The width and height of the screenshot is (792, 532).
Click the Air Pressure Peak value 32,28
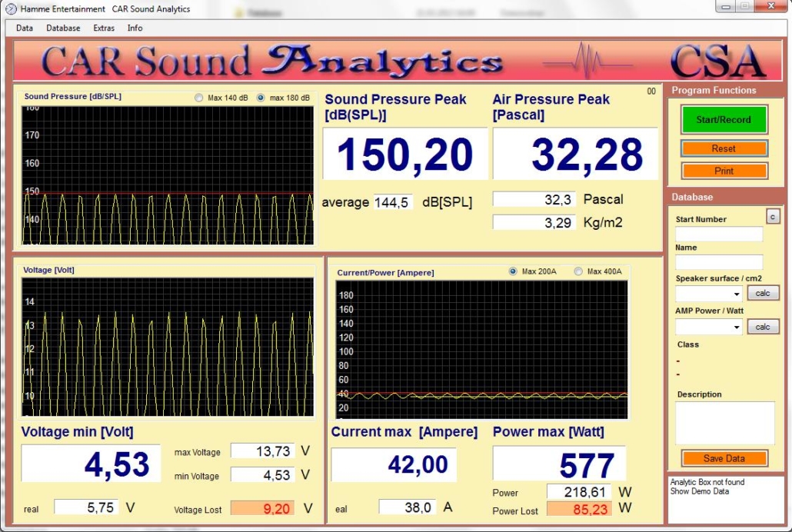575,154
